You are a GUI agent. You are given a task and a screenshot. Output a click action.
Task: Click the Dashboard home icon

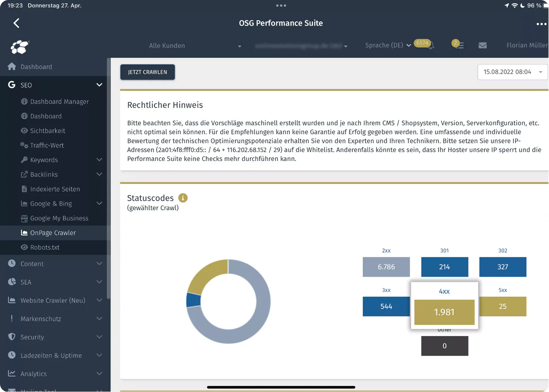tap(12, 66)
